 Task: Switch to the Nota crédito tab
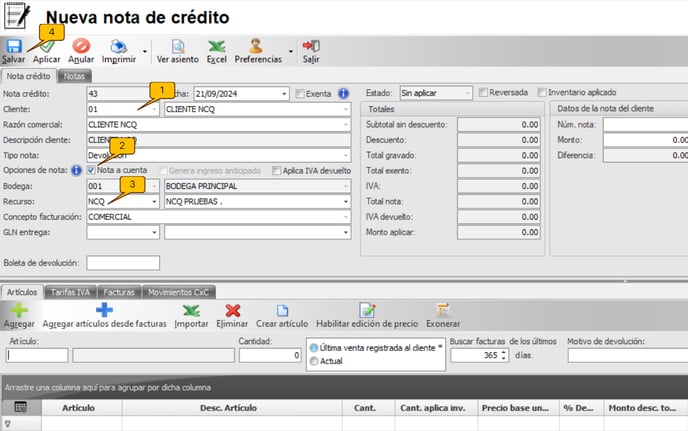[x=29, y=76]
